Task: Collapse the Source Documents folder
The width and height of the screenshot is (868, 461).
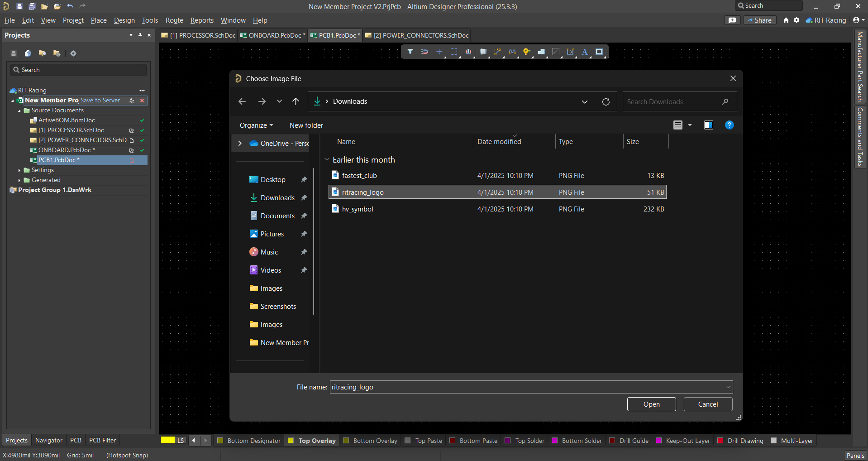Action: pos(19,110)
